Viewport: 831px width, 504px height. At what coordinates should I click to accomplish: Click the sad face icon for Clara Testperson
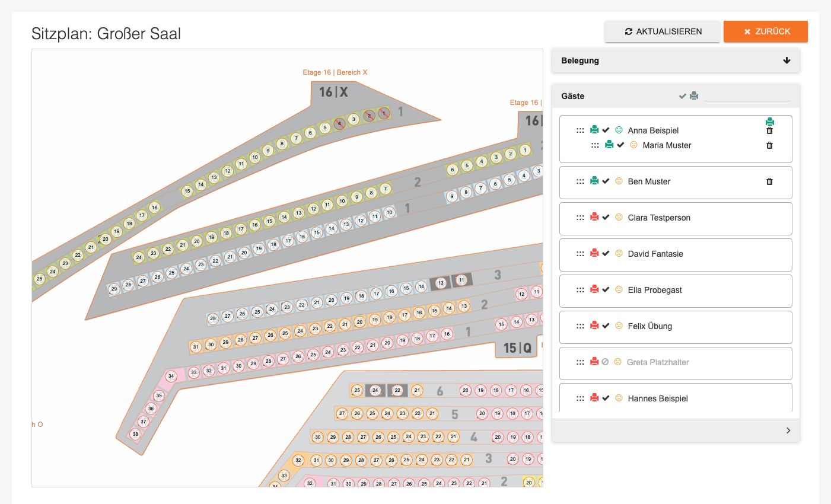coord(619,218)
